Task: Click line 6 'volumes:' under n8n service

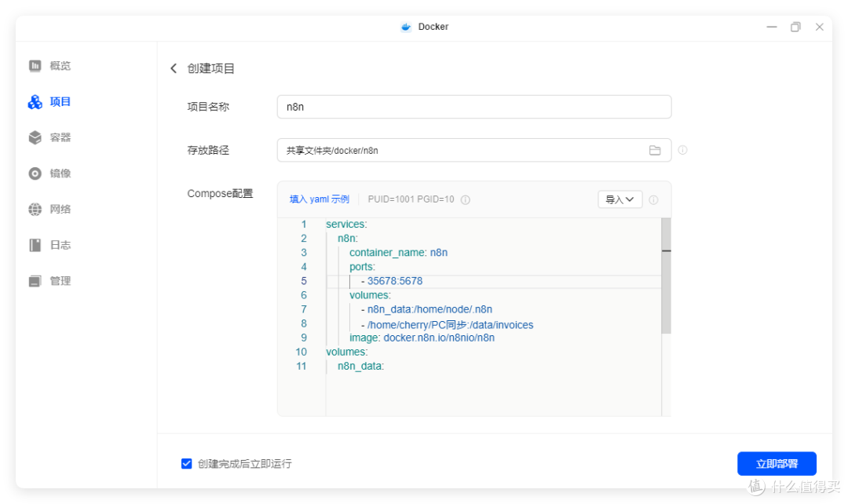Action: click(370, 295)
